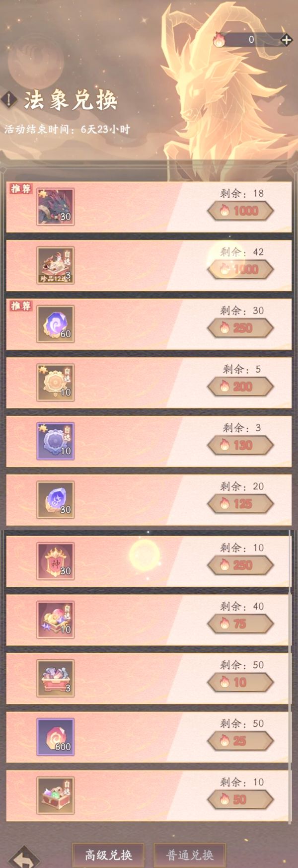Tap the treasure chest self-select icon
The height and width of the screenshot is (868, 298).
[56, 795]
